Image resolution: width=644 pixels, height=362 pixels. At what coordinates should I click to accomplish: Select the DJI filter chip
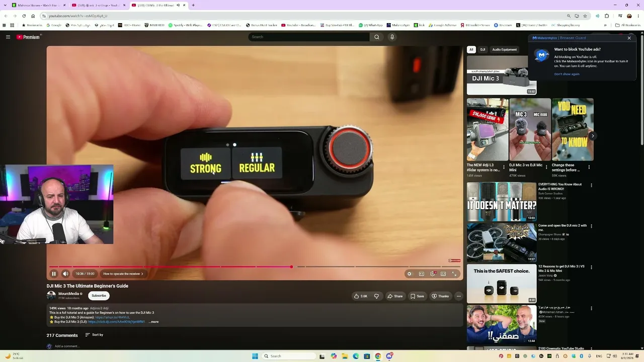click(x=482, y=49)
